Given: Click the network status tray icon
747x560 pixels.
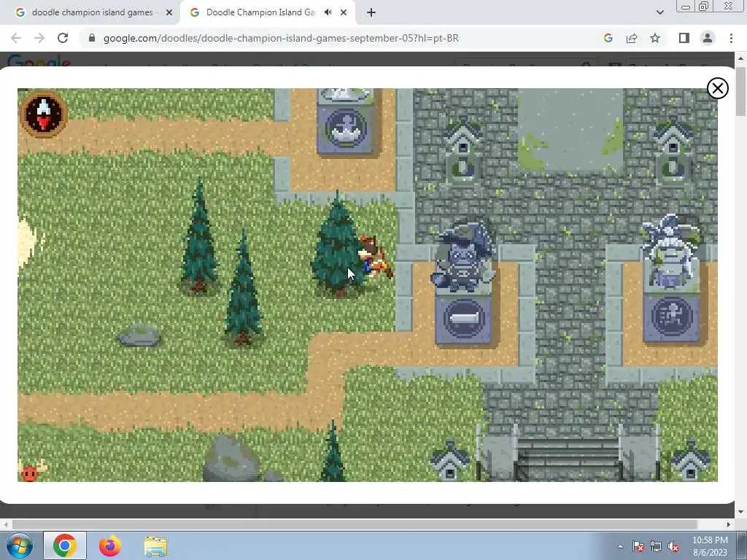Looking at the screenshot, I should pyautogui.click(x=656, y=546).
